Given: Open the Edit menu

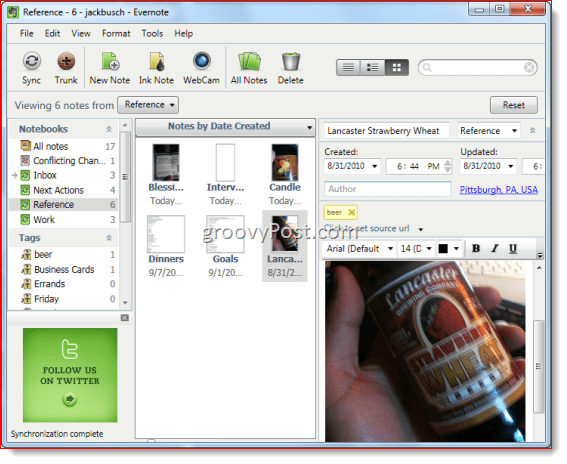Looking at the screenshot, I should point(52,34).
